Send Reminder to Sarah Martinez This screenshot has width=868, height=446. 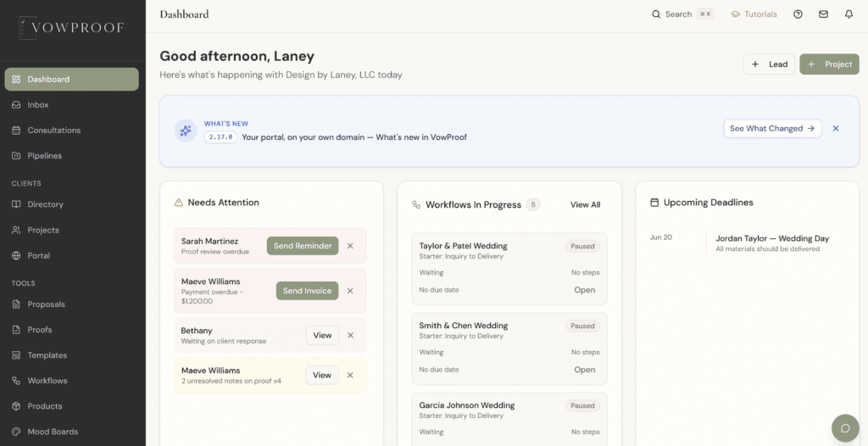pyautogui.click(x=303, y=246)
